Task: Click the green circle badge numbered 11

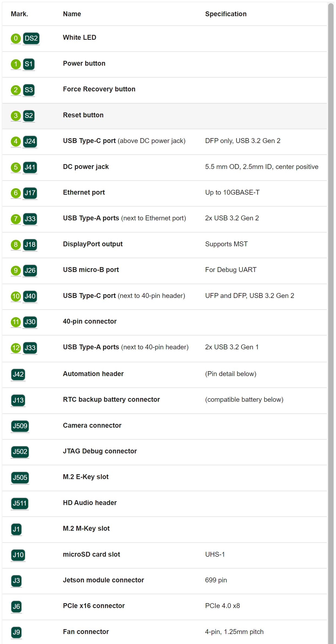Action: tap(16, 322)
